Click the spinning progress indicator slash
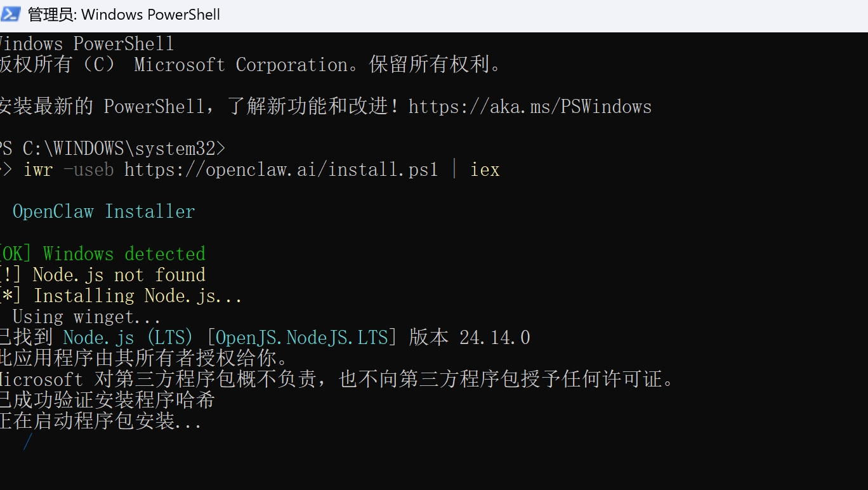Image resolution: width=868 pixels, height=490 pixels. point(27,441)
